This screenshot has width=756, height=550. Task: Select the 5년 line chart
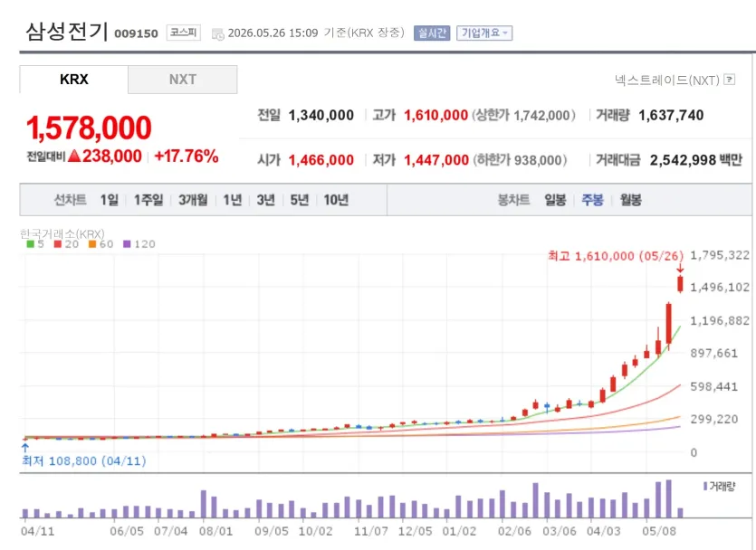click(300, 199)
